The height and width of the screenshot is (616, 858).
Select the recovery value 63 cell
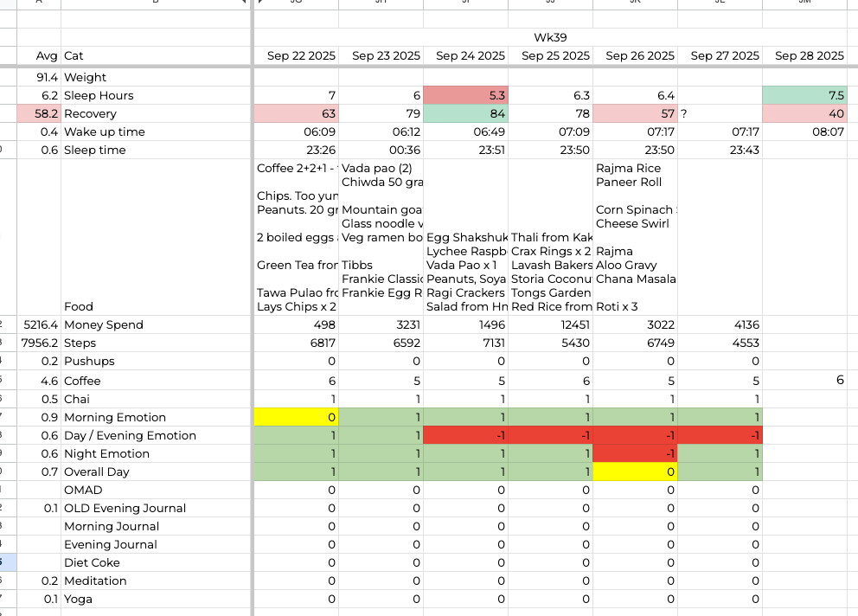297,113
